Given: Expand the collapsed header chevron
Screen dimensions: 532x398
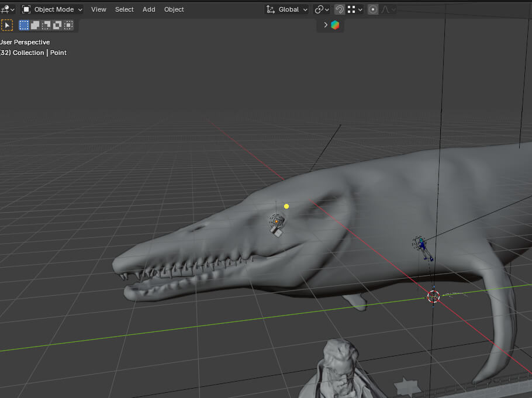Looking at the screenshot, I should 326,25.
